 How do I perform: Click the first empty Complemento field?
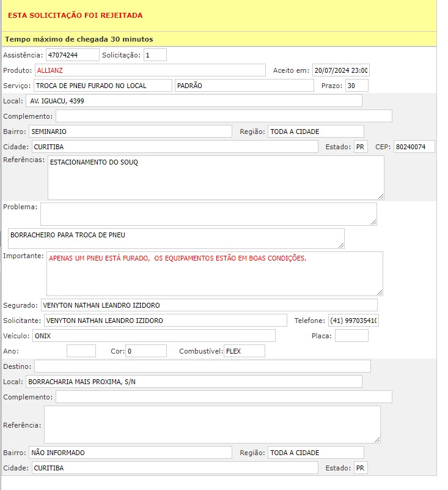coord(224,116)
